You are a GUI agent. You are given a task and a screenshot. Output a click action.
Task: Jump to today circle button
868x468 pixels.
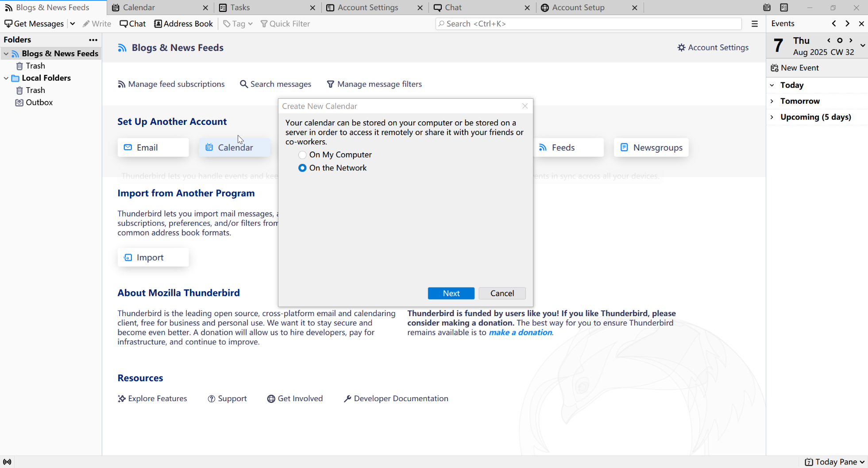click(x=840, y=40)
